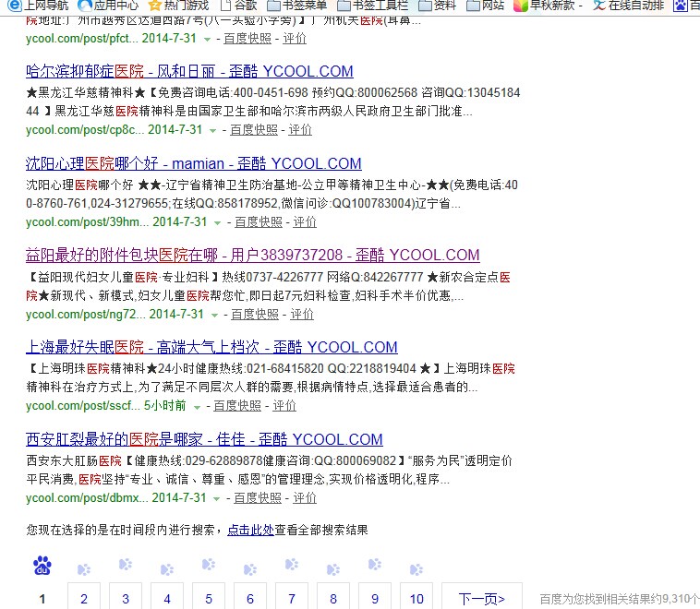The image size is (700, 609).
Task: Open 百度快照 for ycool.com/post/ng72 result
Action: [255, 314]
